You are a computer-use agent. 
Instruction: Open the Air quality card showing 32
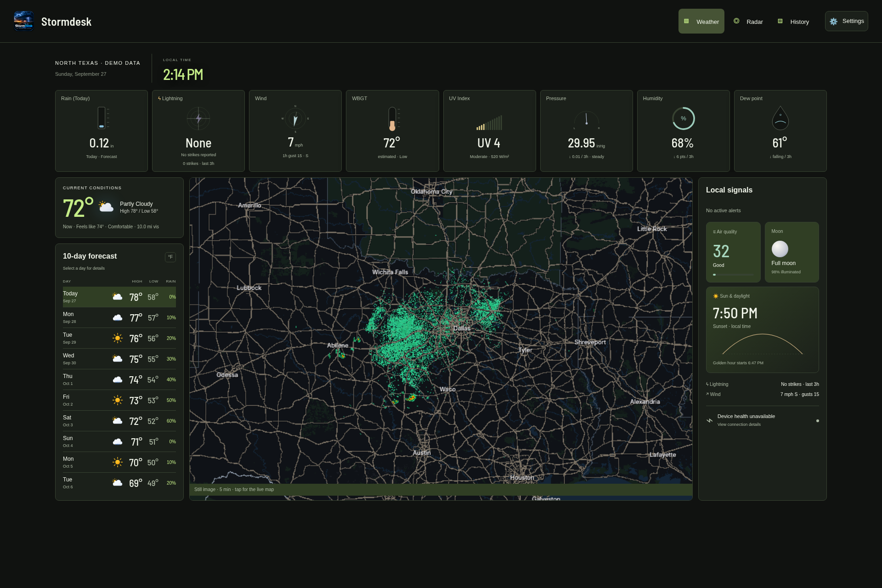point(733,252)
